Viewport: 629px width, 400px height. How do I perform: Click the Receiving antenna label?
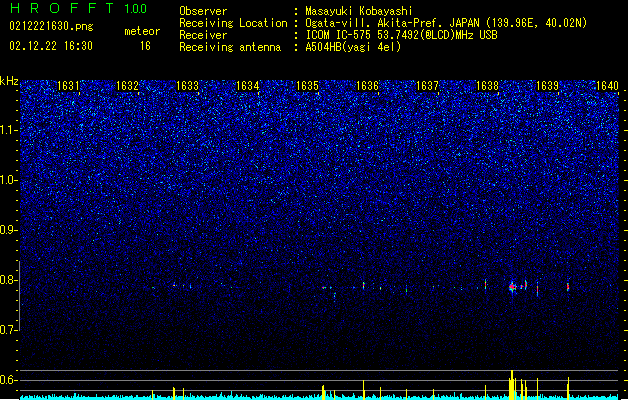click(230, 47)
